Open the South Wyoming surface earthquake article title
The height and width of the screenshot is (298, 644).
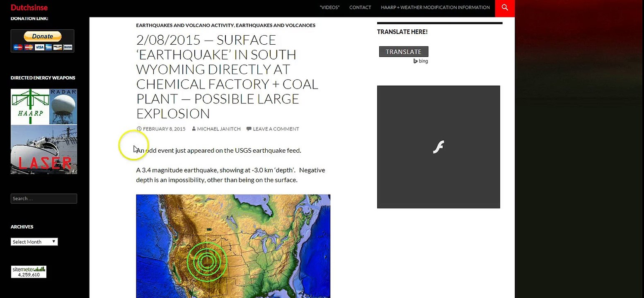(227, 77)
